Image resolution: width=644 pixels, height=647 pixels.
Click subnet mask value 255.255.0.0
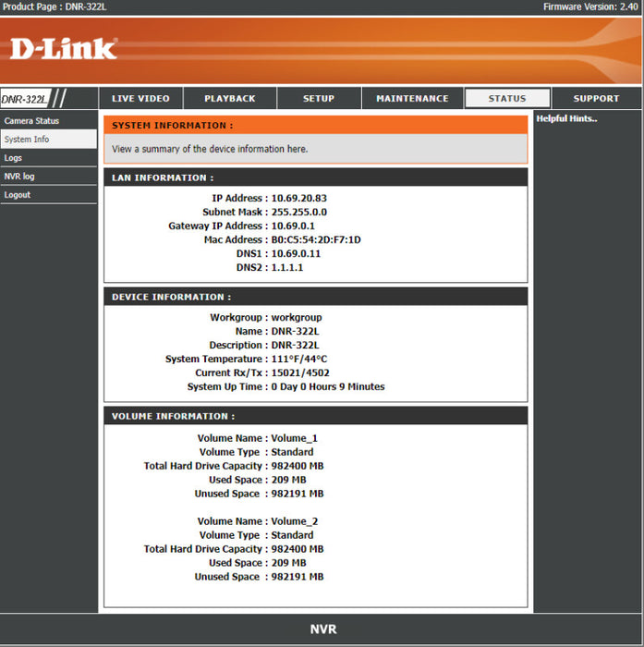click(299, 212)
